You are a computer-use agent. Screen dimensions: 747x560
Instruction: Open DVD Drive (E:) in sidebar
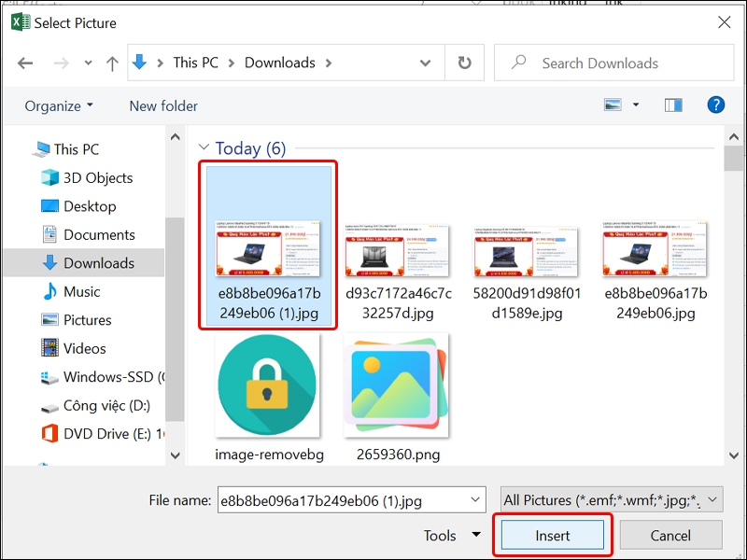[102, 434]
